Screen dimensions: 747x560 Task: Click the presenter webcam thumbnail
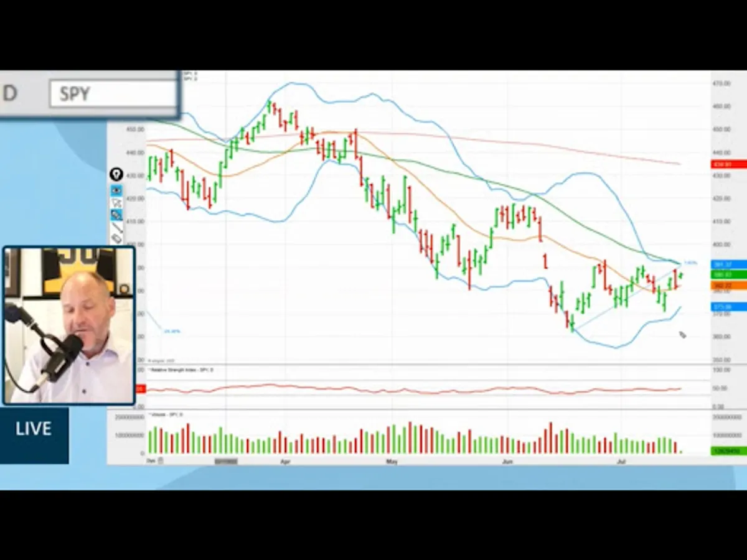69,325
